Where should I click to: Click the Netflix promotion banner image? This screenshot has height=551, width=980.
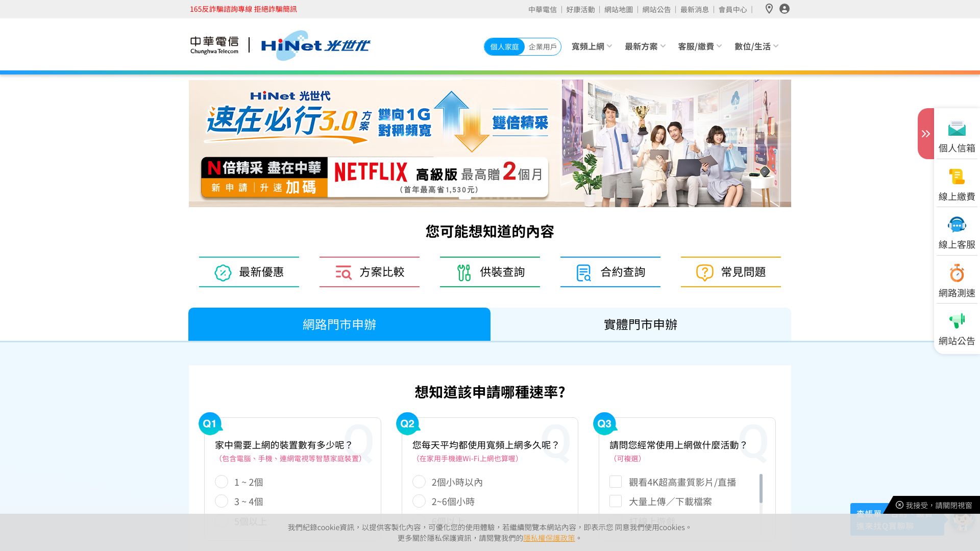click(x=489, y=143)
